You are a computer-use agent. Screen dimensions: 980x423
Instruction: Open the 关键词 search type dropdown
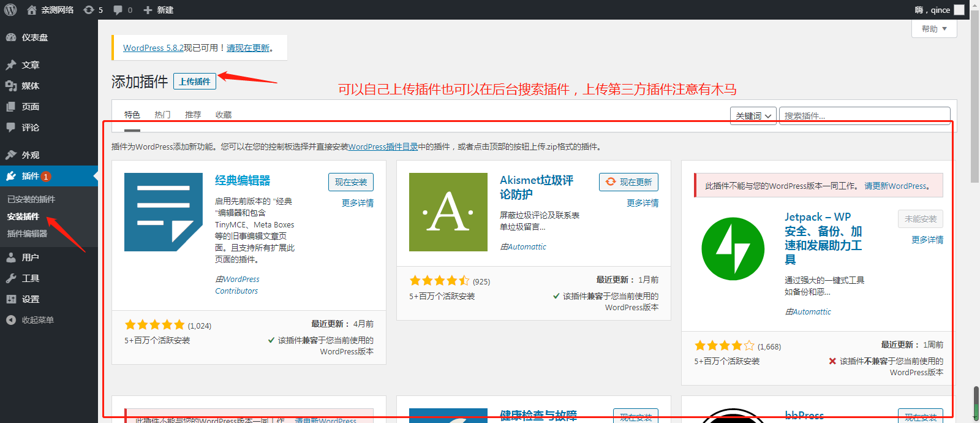coord(753,116)
